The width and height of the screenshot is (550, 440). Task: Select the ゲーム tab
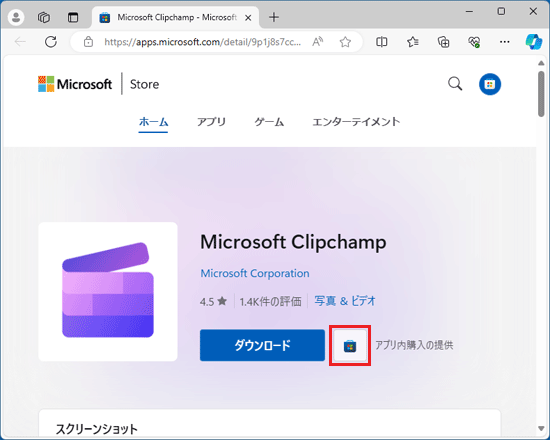pos(269,122)
